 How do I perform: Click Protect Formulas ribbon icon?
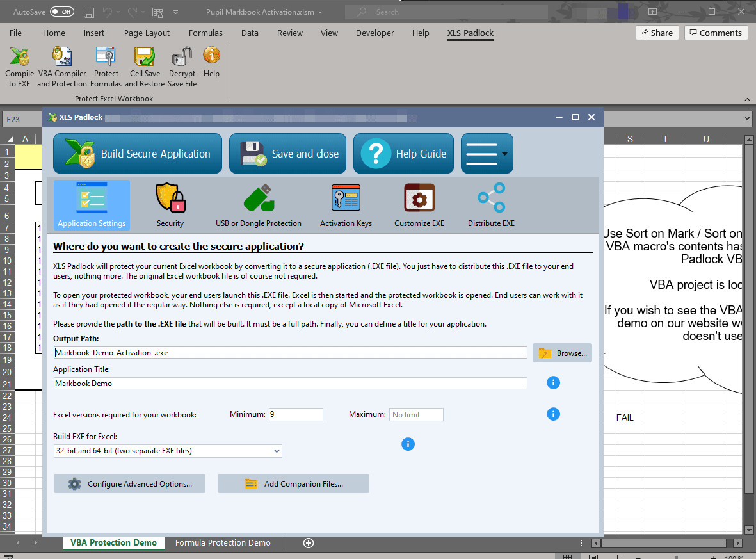[x=106, y=67]
